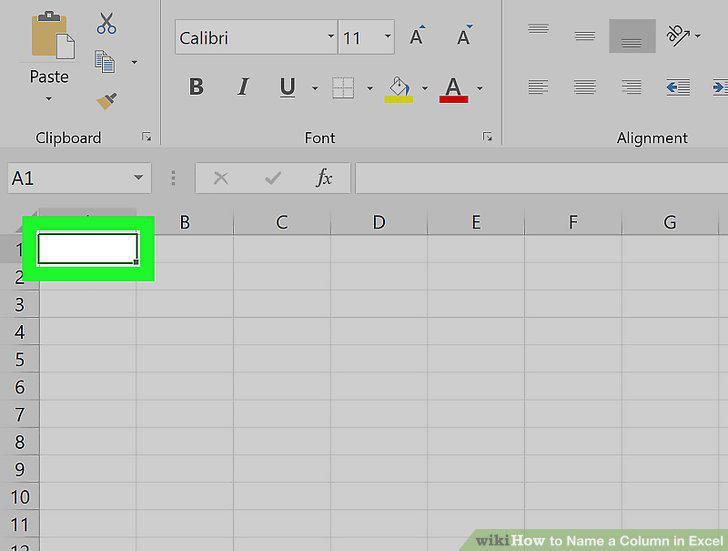This screenshot has width=728, height=551.
Task: Increase font size with larger A
Action: coord(417,36)
